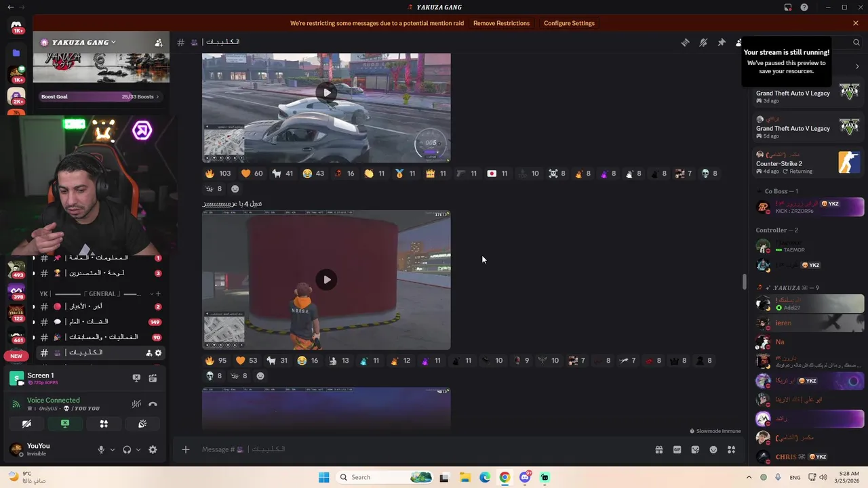Expand activity panel arrow on right
This screenshot has height=488, width=868.
857,66
